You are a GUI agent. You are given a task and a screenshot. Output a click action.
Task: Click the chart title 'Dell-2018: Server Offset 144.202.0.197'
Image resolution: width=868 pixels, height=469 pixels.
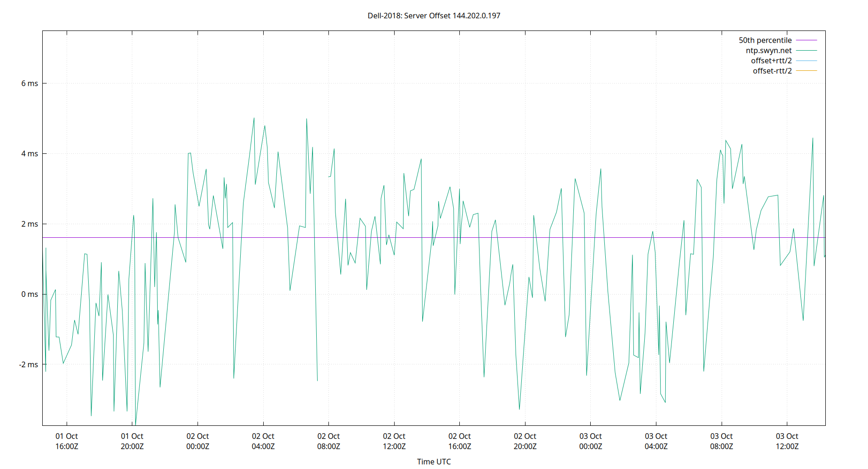[x=434, y=15]
